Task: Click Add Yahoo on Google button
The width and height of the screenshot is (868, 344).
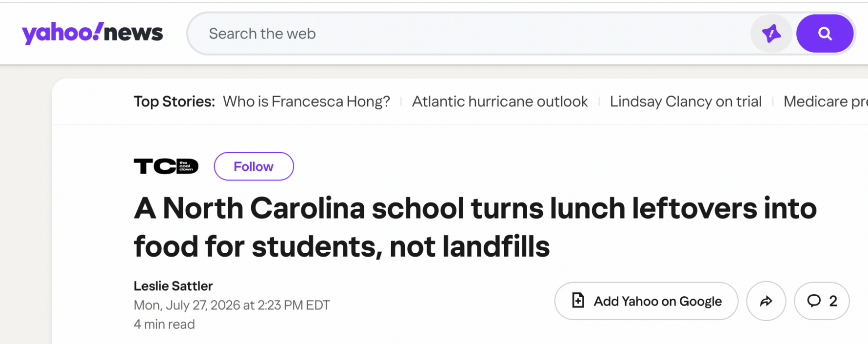Action: pyautogui.click(x=646, y=301)
